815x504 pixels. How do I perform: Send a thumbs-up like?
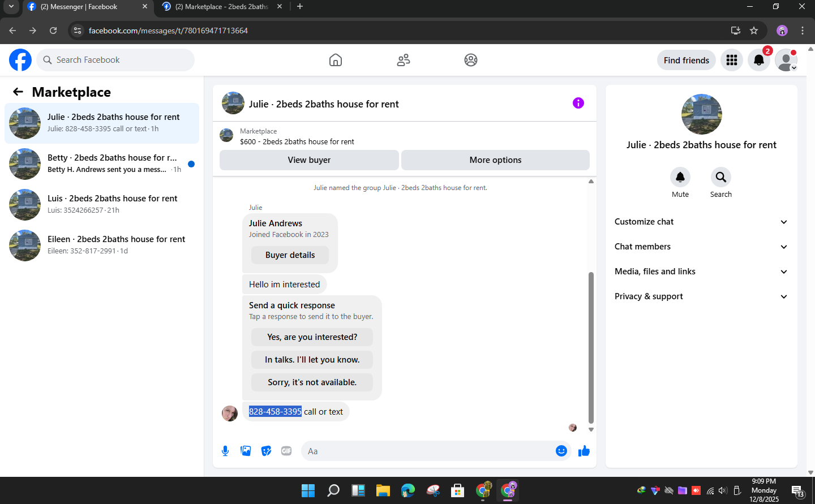coord(584,451)
